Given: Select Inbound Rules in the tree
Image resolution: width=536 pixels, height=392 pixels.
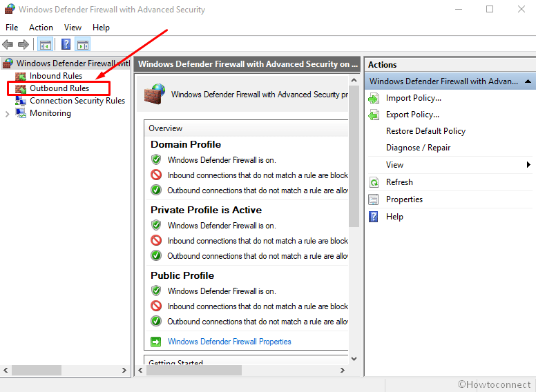Looking at the screenshot, I should click(x=55, y=76).
